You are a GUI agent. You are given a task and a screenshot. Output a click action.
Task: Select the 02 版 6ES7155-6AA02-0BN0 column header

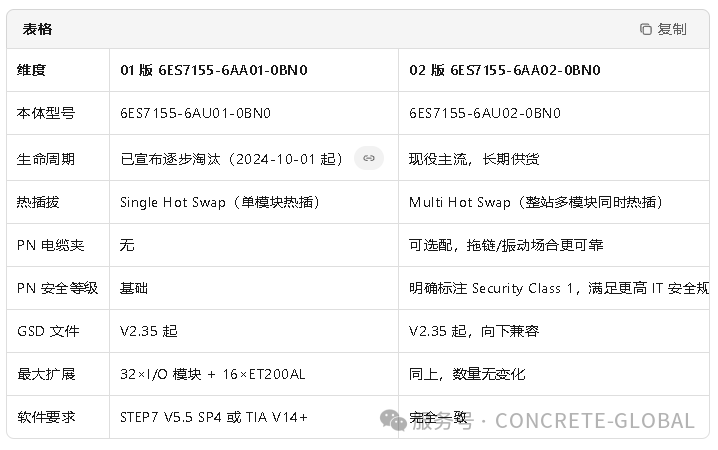click(505, 70)
